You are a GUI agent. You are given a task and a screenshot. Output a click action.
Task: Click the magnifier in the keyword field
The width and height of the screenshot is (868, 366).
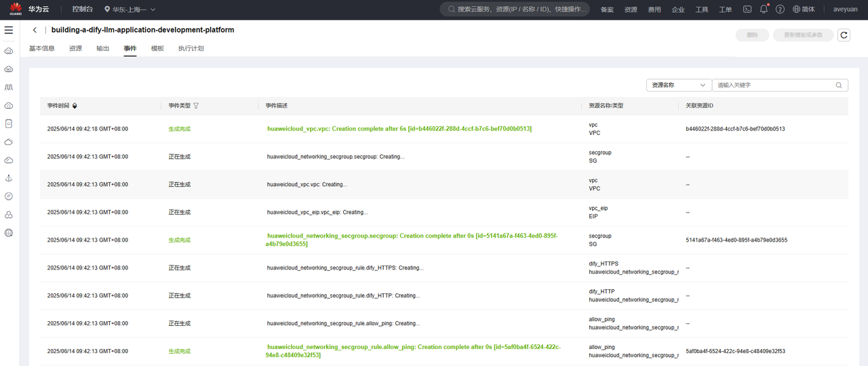pos(839,86)
